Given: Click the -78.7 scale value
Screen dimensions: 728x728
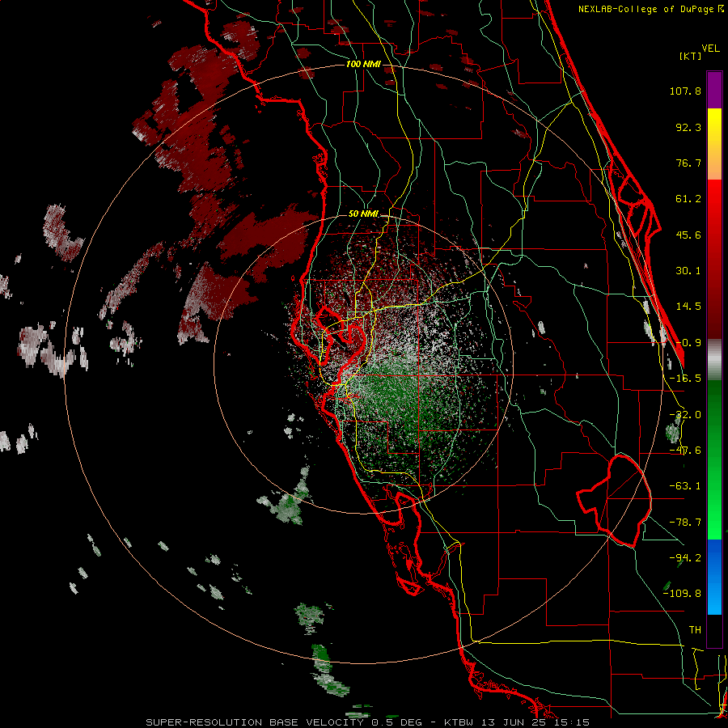Looking at the screenshot, I should click(685, 523).
